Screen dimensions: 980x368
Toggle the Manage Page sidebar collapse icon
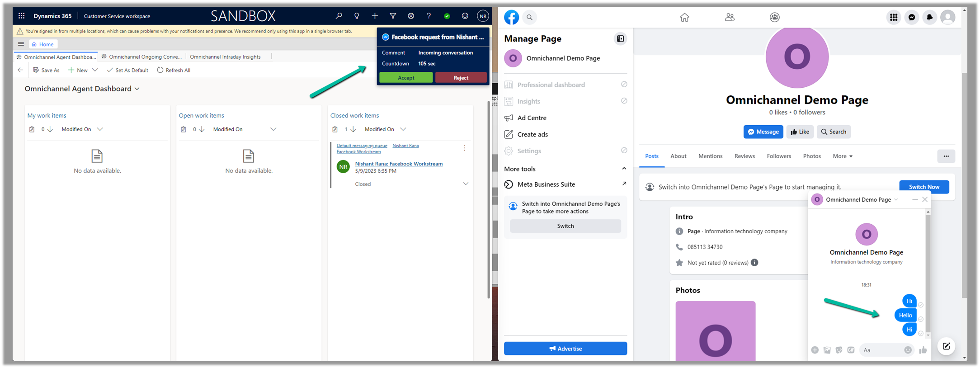[x=620, y=39]
